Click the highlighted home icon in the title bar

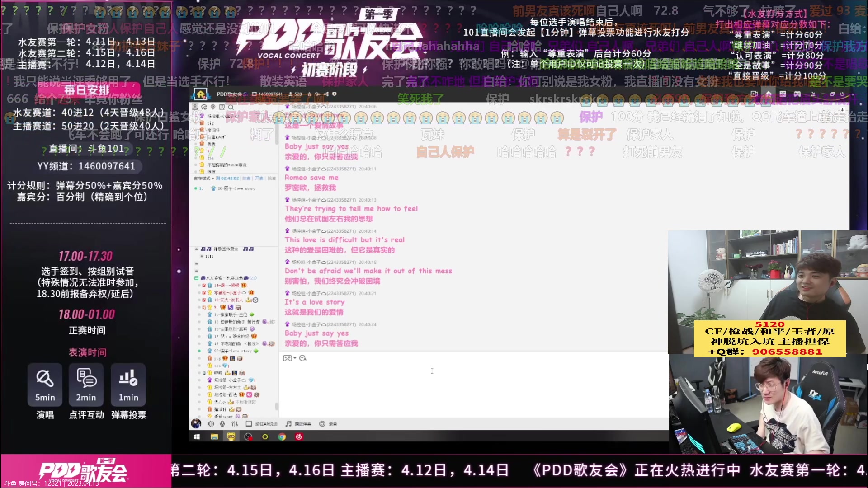tap(769, 94)
